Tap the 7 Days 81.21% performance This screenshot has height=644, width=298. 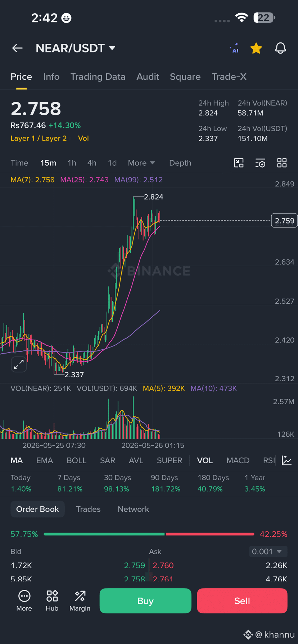tap(70, 483)
